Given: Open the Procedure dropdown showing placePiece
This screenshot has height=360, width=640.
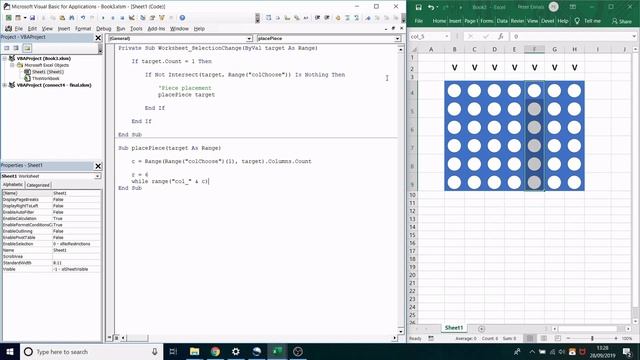Looking at the screenshot, I should click(x=397, y=38).
